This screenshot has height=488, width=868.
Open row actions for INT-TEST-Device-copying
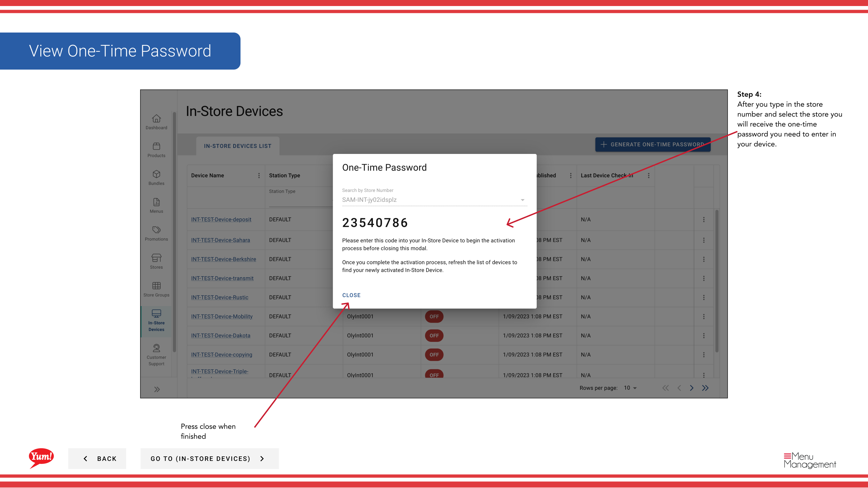tap(704, 355)
